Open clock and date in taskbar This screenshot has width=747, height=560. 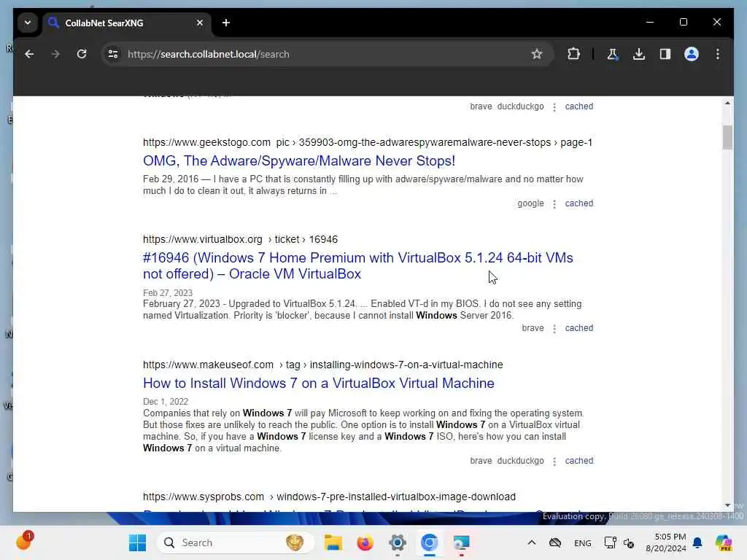point(666,542)
